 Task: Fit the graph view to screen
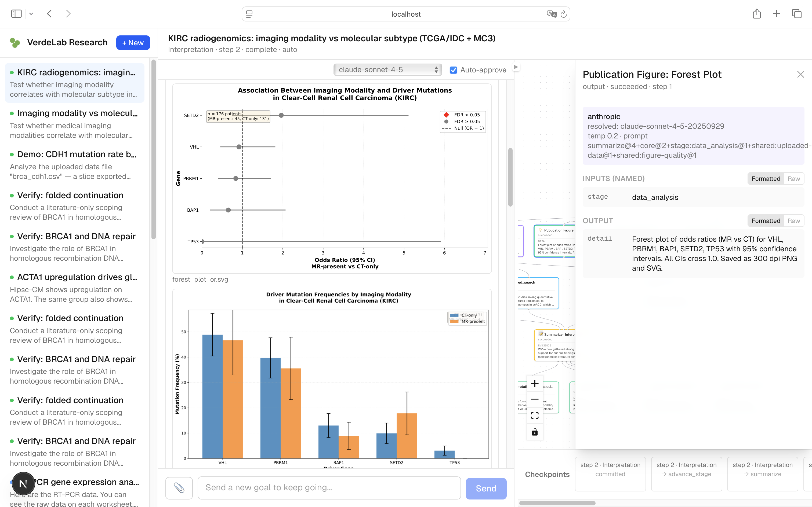tap(535, 416)
